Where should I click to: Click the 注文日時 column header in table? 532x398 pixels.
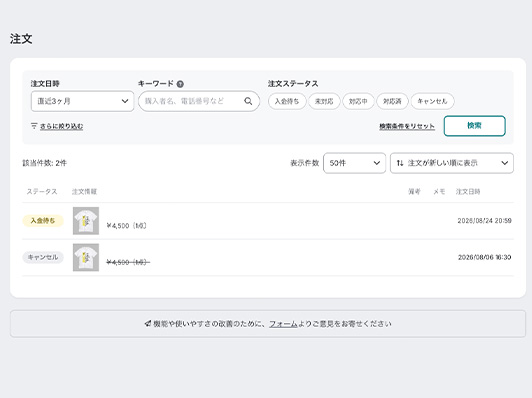[x=468, y=192]
